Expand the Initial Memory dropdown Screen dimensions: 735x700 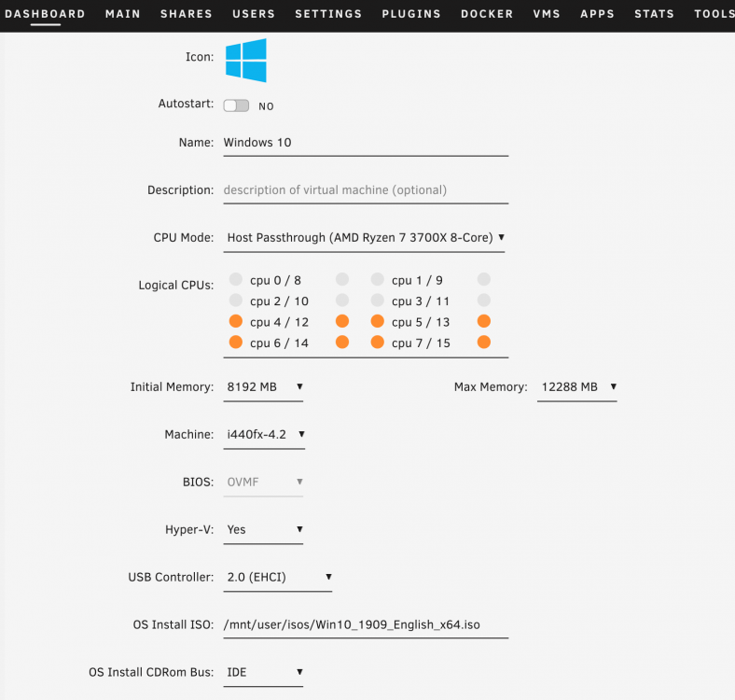pyautogui.click(x=263, y=387)
